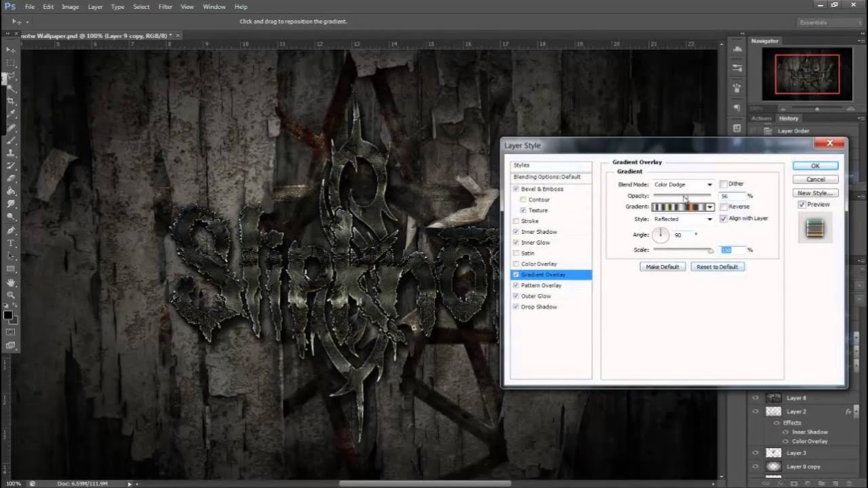Click the Reset to Default button
The width and height of the screenshot is (868, 488).
click(x=717, y=267)
